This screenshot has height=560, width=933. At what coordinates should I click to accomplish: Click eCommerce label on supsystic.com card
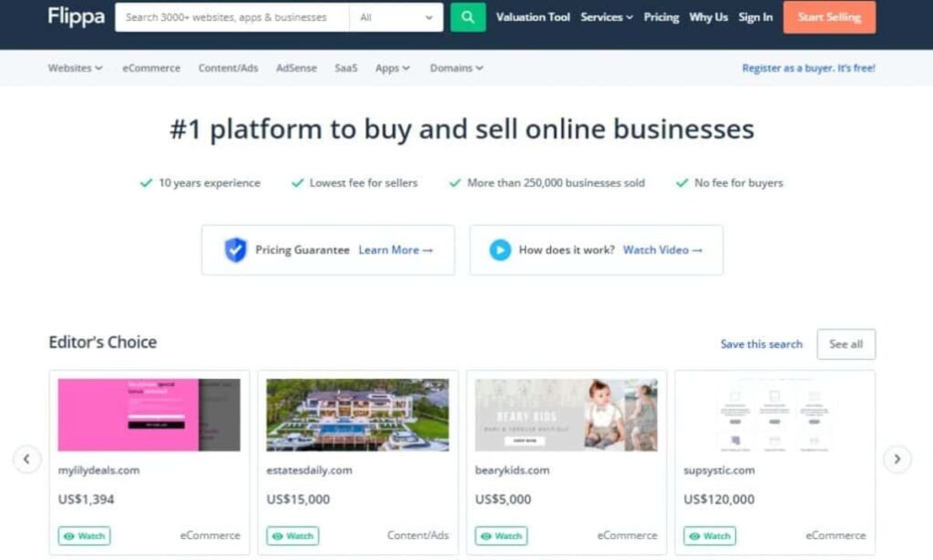tap(836, 535)
